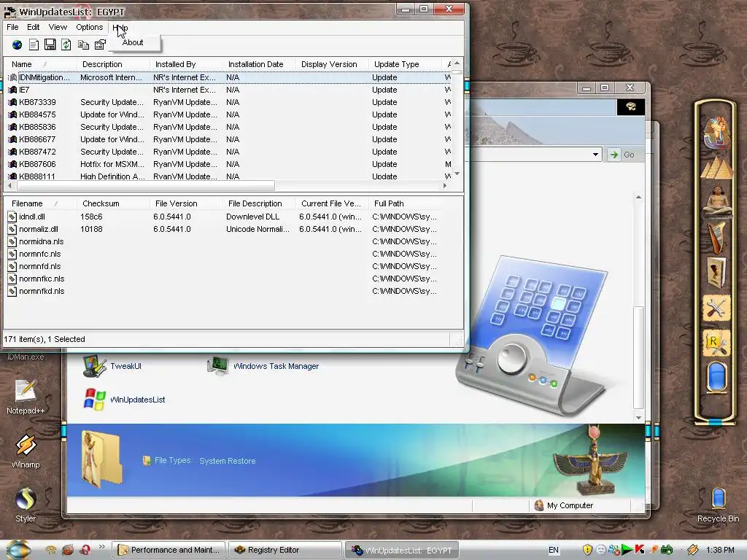The image size is (747, 560).
Task: Switch to Performance and Maintenance taskbar button
Action: [x=169, y=550]
